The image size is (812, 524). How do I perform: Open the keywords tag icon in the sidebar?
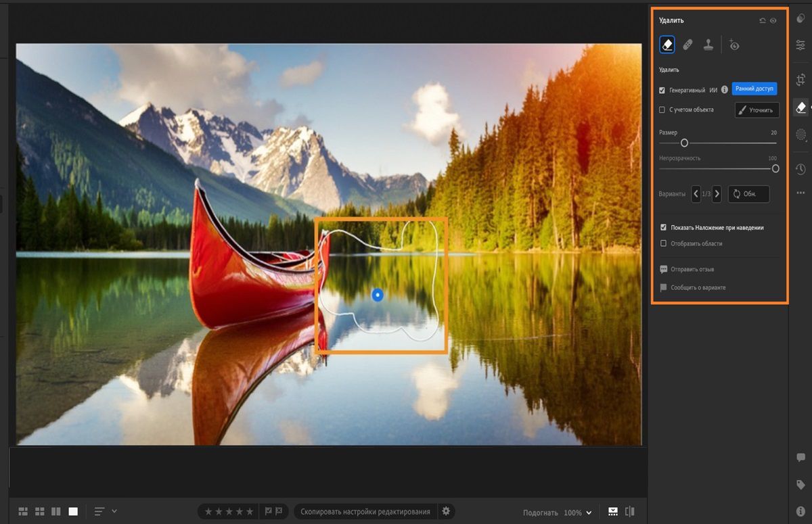click(801, 485)
